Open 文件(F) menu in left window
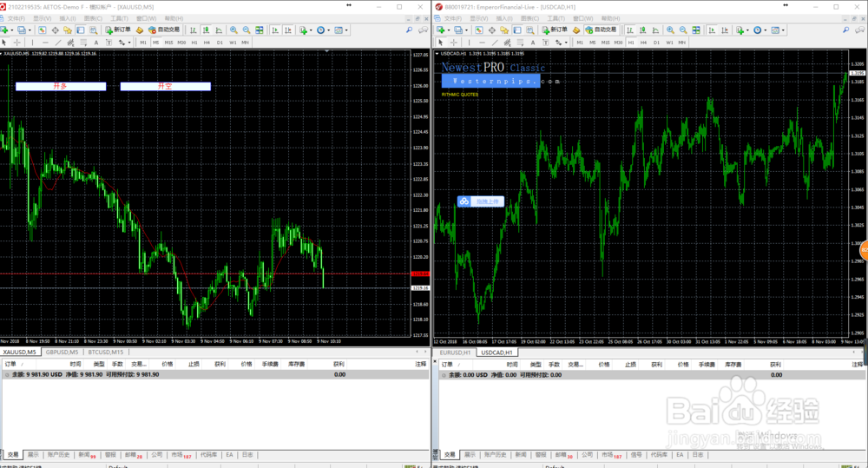The width and height of the screenshot is (868, 468). click(16, 18)
